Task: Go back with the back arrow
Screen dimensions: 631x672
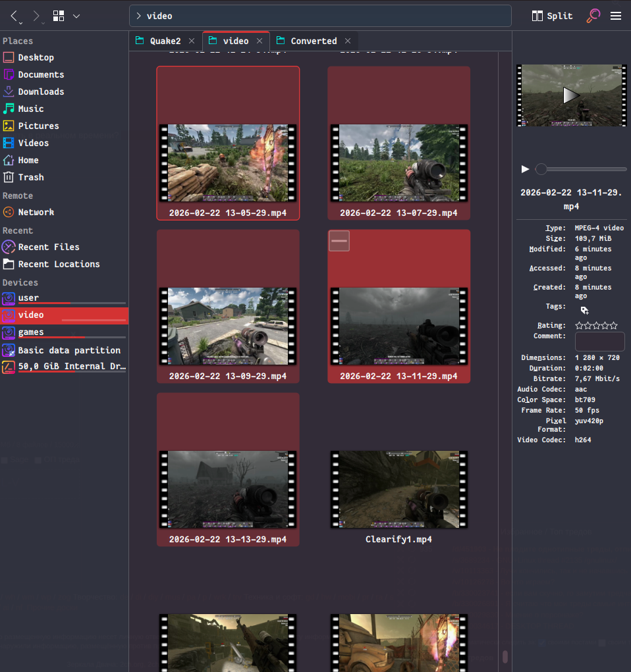Action: click(14, 16)
